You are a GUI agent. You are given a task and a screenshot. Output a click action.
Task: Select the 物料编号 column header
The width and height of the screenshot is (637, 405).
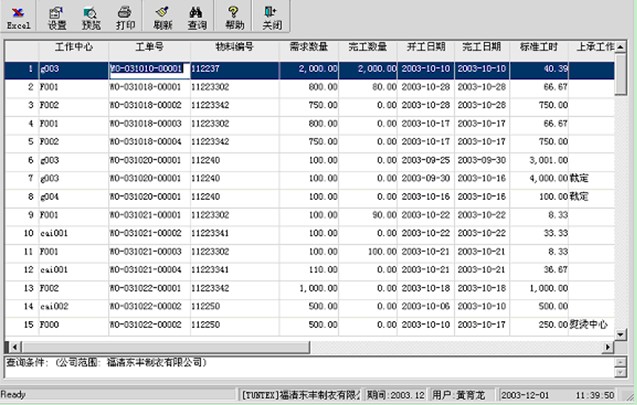233,47
